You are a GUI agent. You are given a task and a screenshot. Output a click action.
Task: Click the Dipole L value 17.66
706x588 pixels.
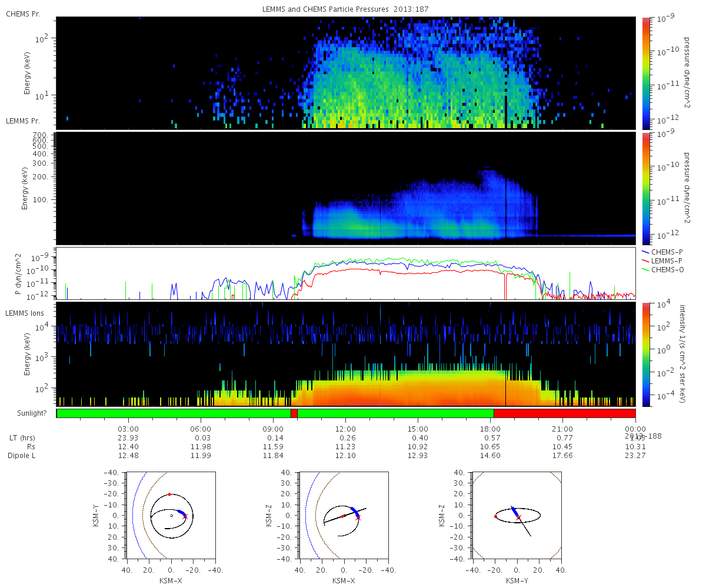[562, 456]
